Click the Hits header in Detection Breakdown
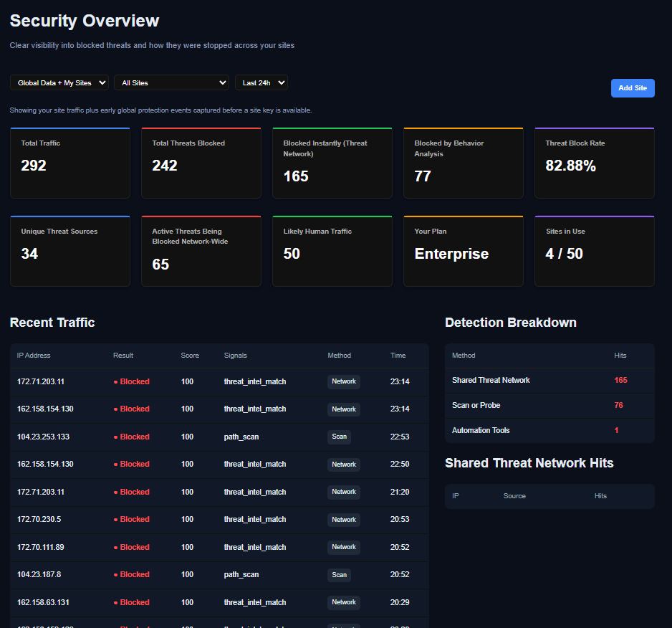This screenshot has width=672, height=628. point(620,355)
